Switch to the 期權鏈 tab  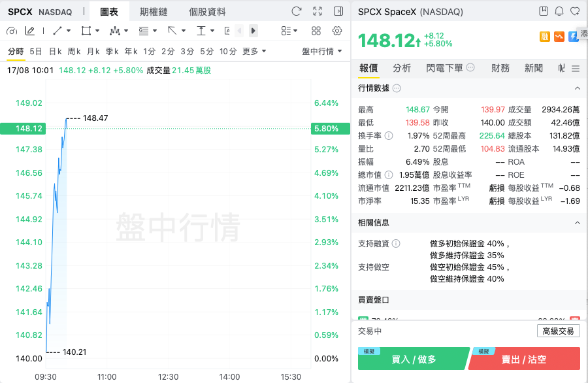click(x=154, y=12)
